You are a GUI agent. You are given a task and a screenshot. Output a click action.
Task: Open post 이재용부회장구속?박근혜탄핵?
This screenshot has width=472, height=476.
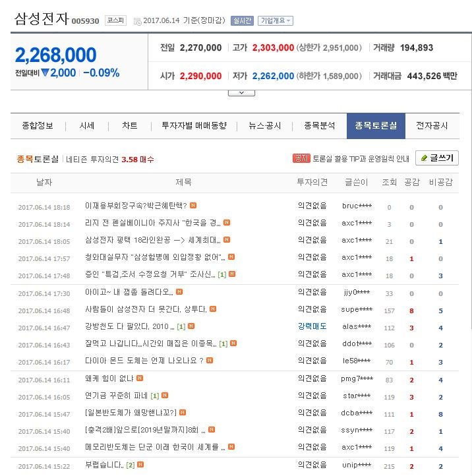(136, 206)
